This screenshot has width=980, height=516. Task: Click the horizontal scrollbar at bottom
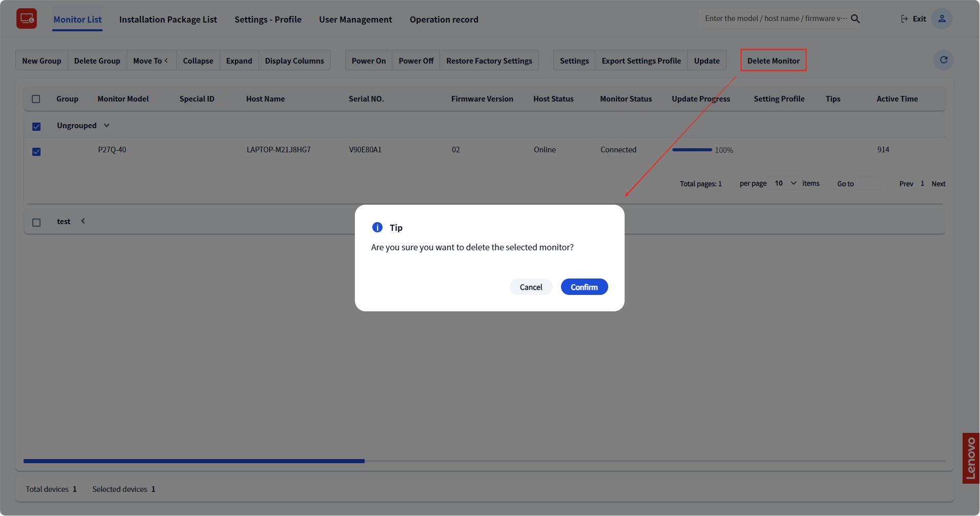point(194,461)
